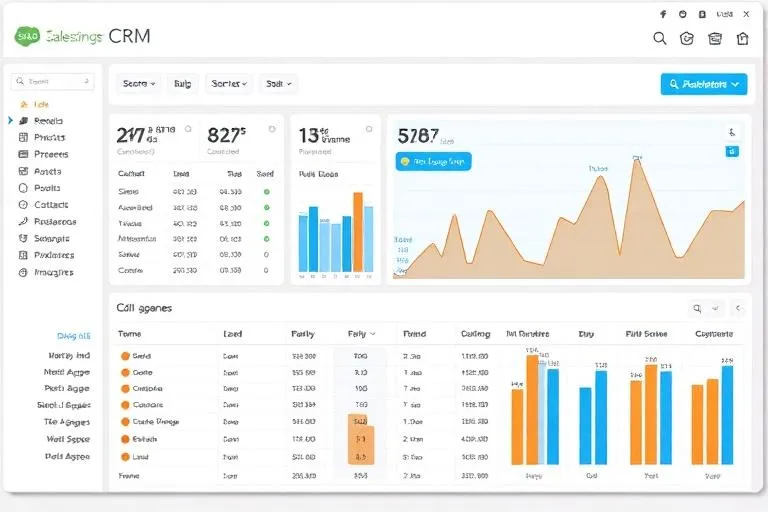
Task: Click the Bulg filter button
Action: [x=182, y=84]
